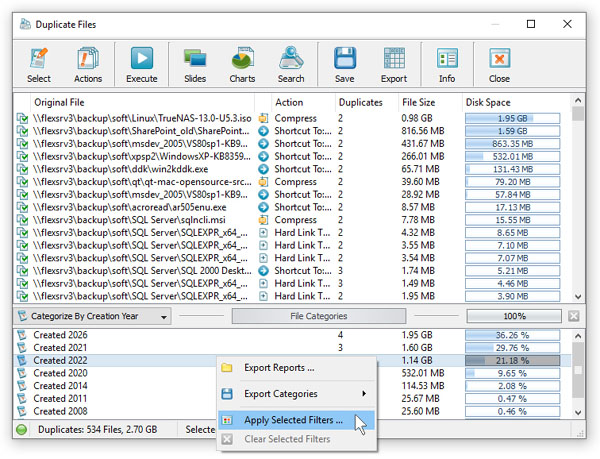Image resolution: width=600 pixels, height=459 pixels.
Task: Sort by the File Size column header
Action: click(430, 103)
